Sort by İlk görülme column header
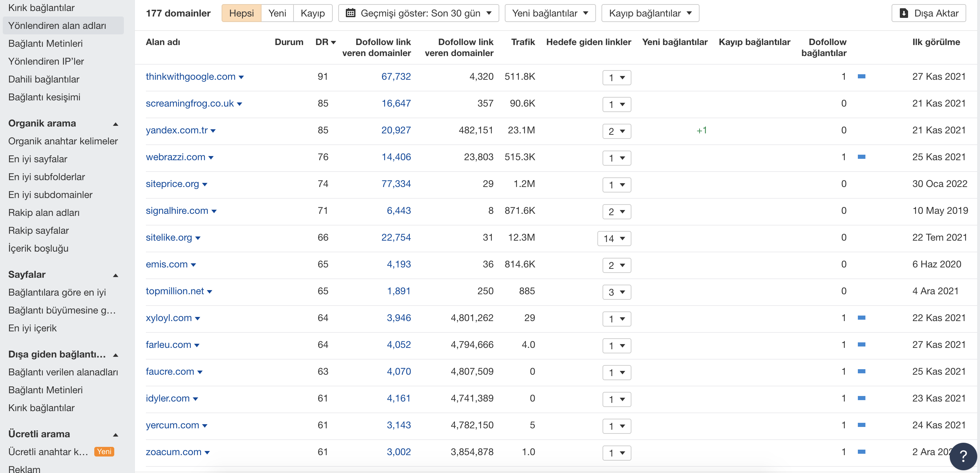Screen dimensions: 980x473 936,42
